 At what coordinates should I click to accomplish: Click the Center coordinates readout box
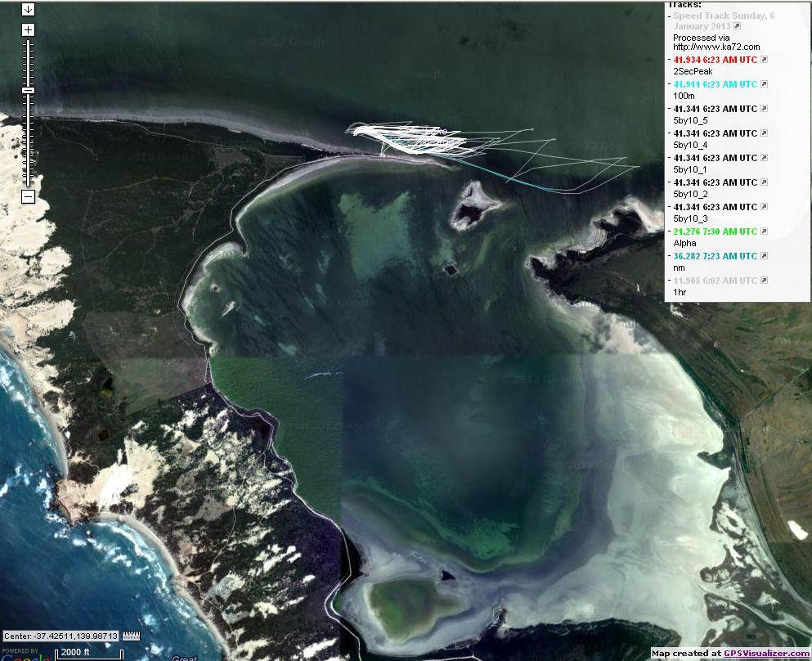tap(61, 636)
